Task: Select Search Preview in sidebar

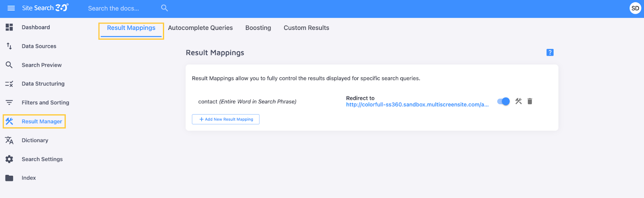Action: (41, 65)
